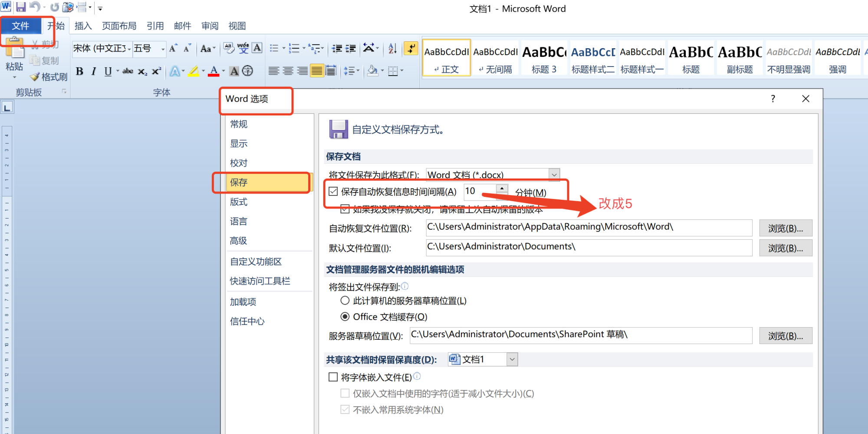Select Office document cache radio button
The image size is (868, 434).
tap(345, 317)
